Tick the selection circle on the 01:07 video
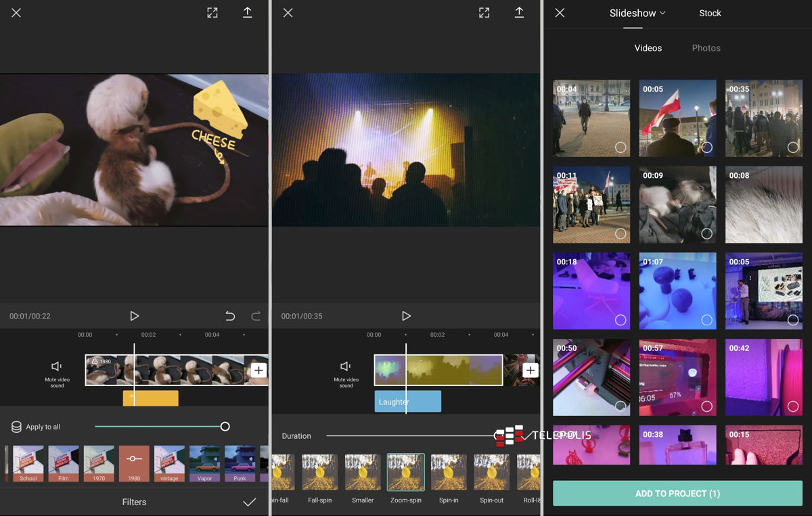 [x=707, y=320]
